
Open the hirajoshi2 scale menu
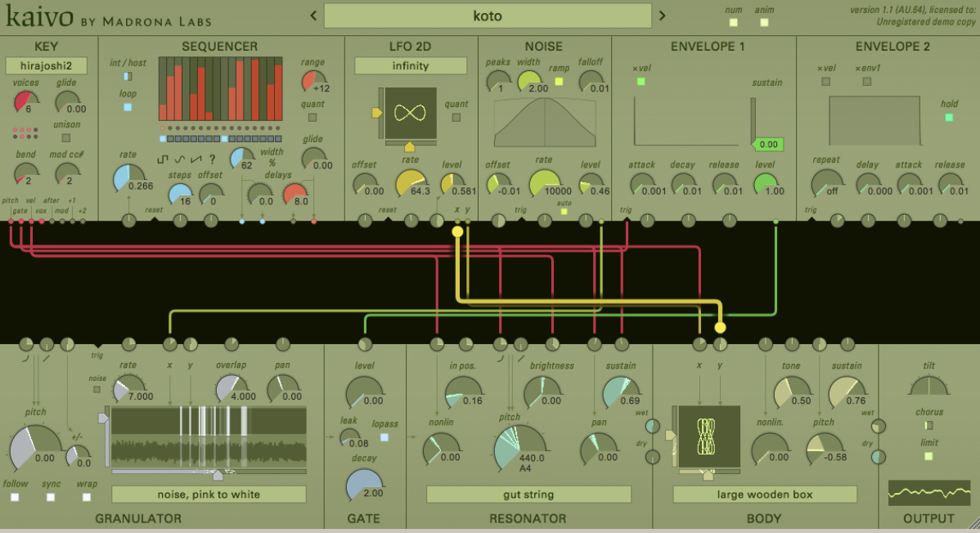coord(47,65)
